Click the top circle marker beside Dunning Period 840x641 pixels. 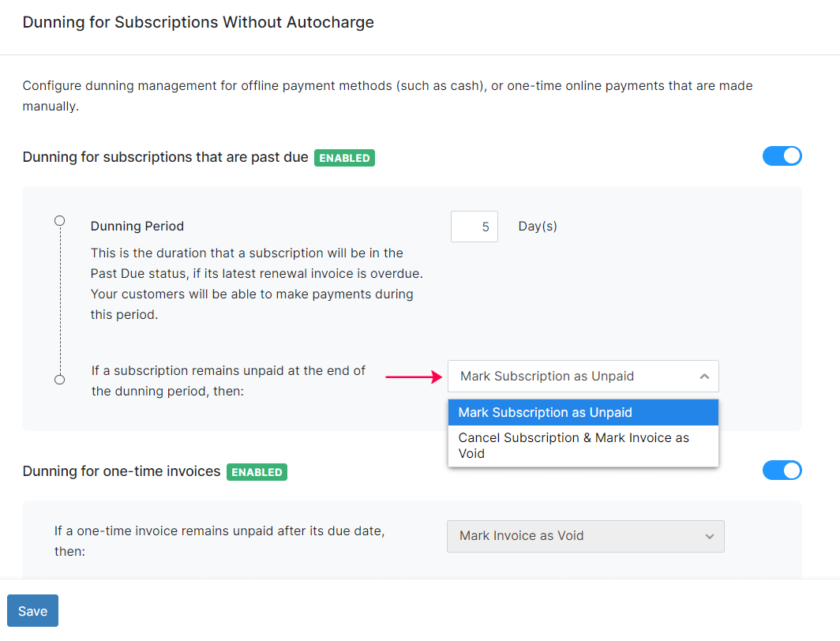pyautogui.click(x=59, y=221)
